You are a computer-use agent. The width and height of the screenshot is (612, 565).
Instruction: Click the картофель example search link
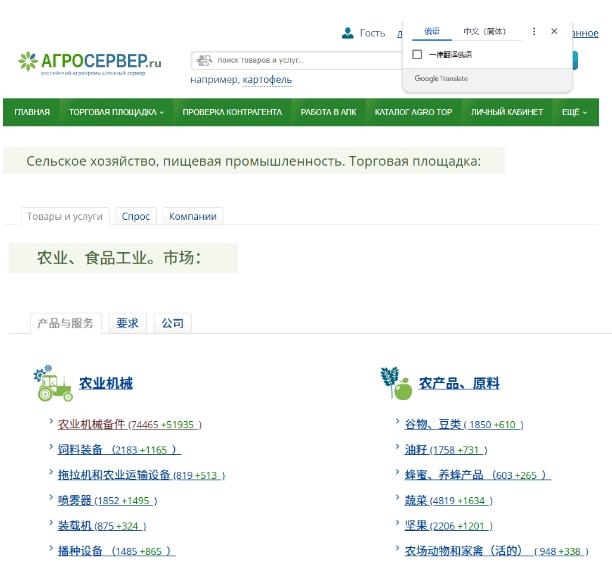(x=267, y=80)
